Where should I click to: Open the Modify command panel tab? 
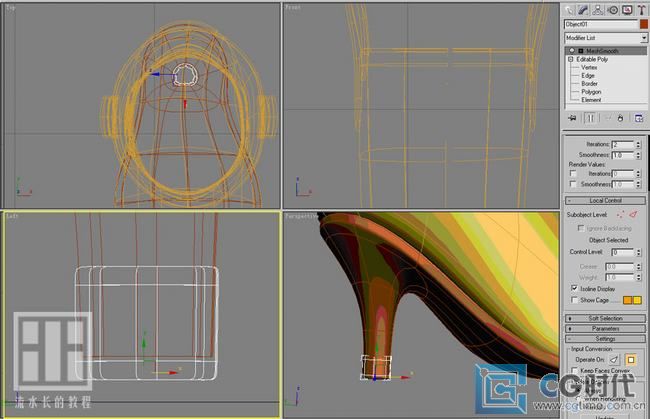[583, 10]
